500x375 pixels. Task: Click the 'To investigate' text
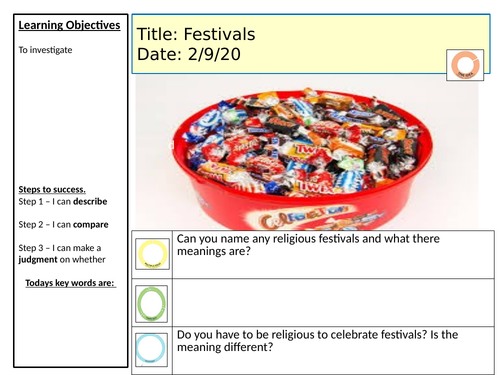point(45,50)
